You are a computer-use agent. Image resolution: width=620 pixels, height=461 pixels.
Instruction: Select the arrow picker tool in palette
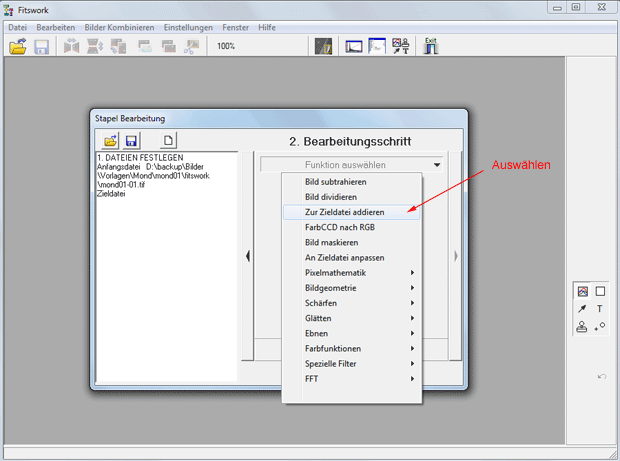[x=582, y=309]
